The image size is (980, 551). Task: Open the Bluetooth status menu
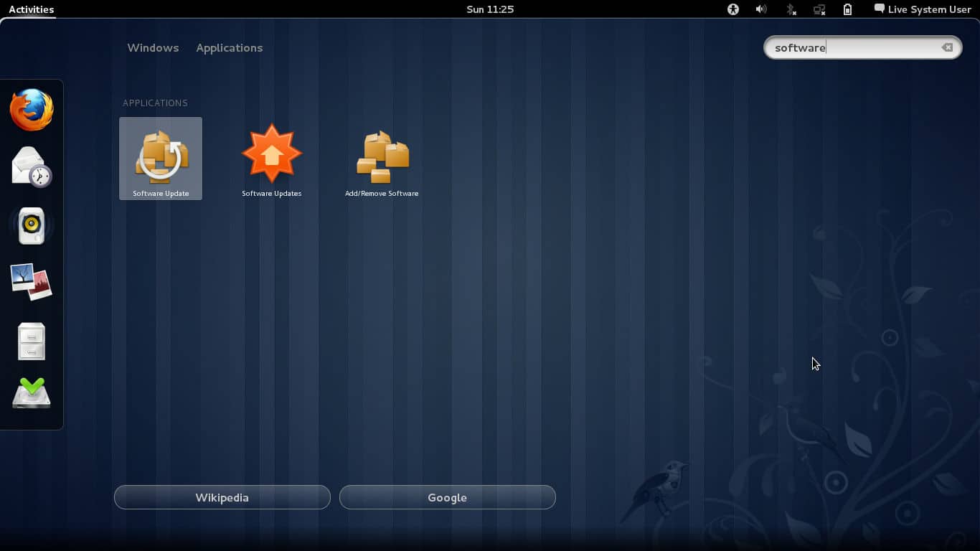[x=791, y=9]
